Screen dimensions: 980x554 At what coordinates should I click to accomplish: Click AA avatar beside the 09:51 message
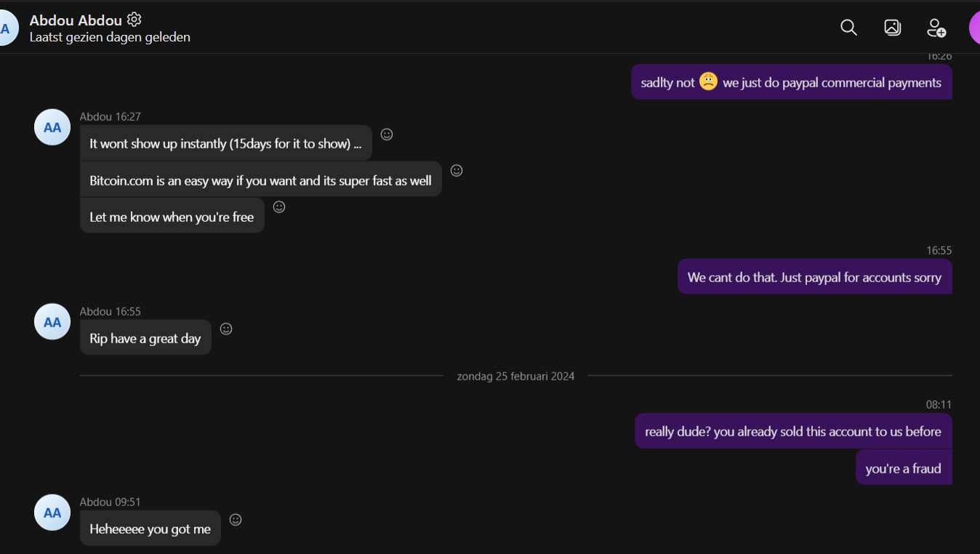pos(52,513)
